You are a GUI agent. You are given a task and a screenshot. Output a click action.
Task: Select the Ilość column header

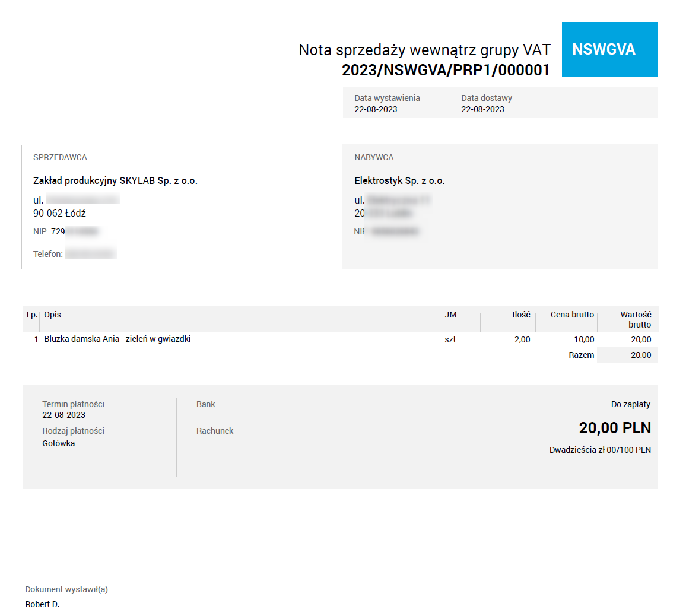(522, 315)
